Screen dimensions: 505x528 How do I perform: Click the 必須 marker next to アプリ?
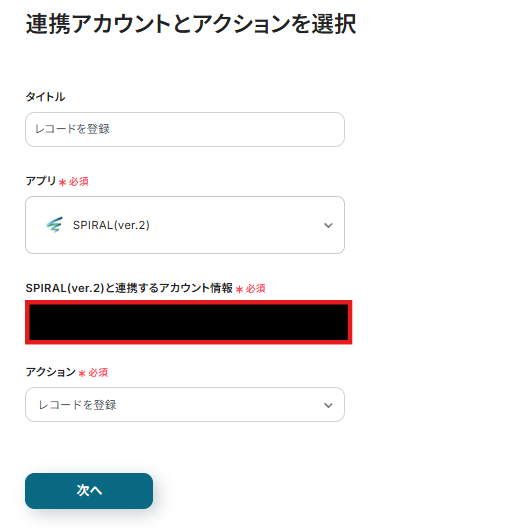click(x=79, y=182)
